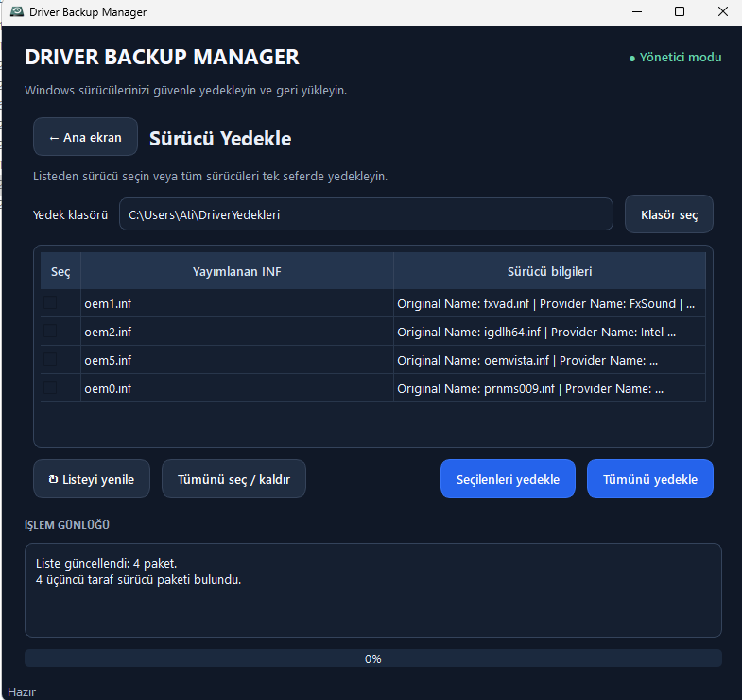742x700 pixels.
Task: Click the Tümünü seç / kaldır button
Action: coord(233,479)
